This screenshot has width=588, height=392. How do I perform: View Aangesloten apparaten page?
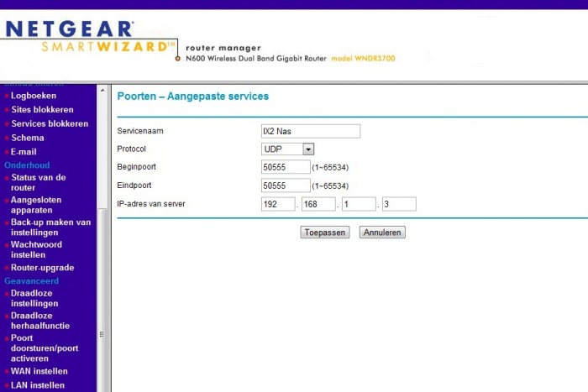point(36,205)
